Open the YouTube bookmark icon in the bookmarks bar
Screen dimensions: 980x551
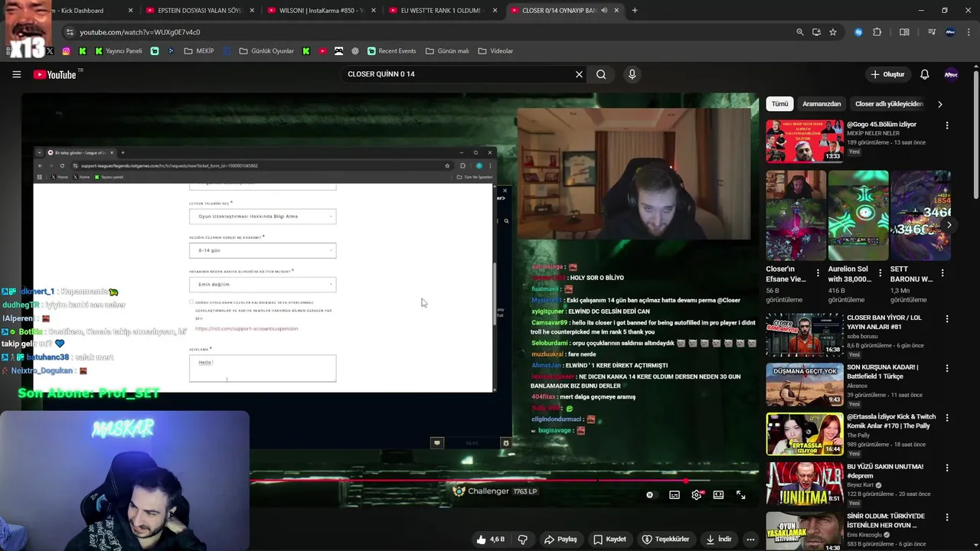pos(322,51)
